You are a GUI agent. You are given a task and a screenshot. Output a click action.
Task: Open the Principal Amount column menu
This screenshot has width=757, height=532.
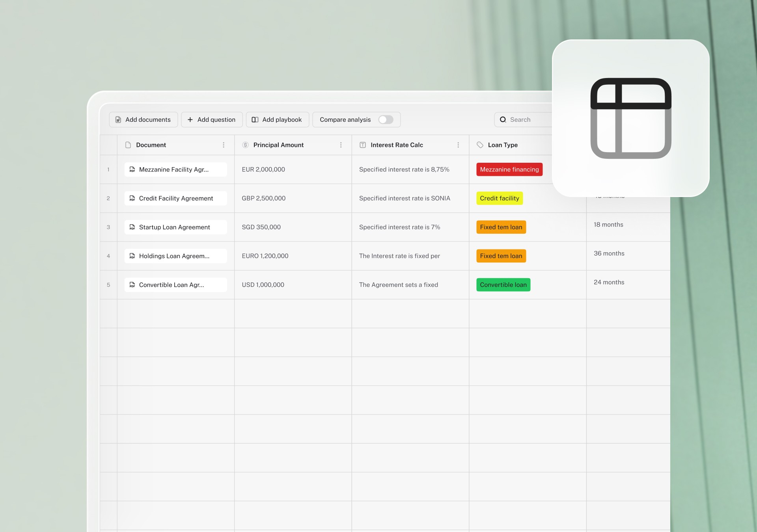[x=341, y=145]
